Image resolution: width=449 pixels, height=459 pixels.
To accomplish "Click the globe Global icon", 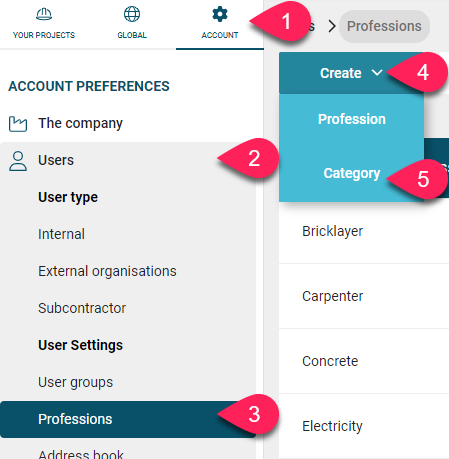I will (132, 14).
